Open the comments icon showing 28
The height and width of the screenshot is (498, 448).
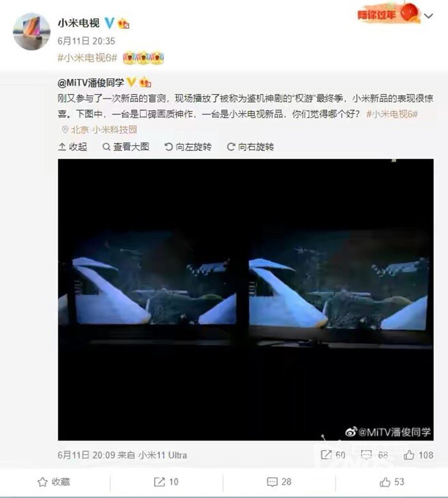pos(279,482)
